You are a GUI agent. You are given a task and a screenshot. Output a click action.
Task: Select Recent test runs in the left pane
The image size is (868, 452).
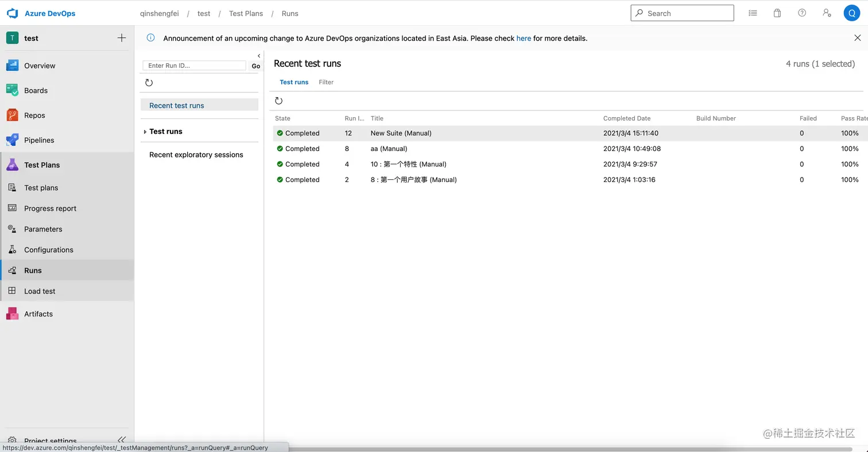[x=199, y=105]
